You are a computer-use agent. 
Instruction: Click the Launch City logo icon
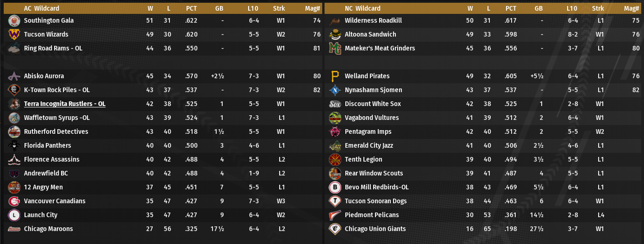pos(14,215)
